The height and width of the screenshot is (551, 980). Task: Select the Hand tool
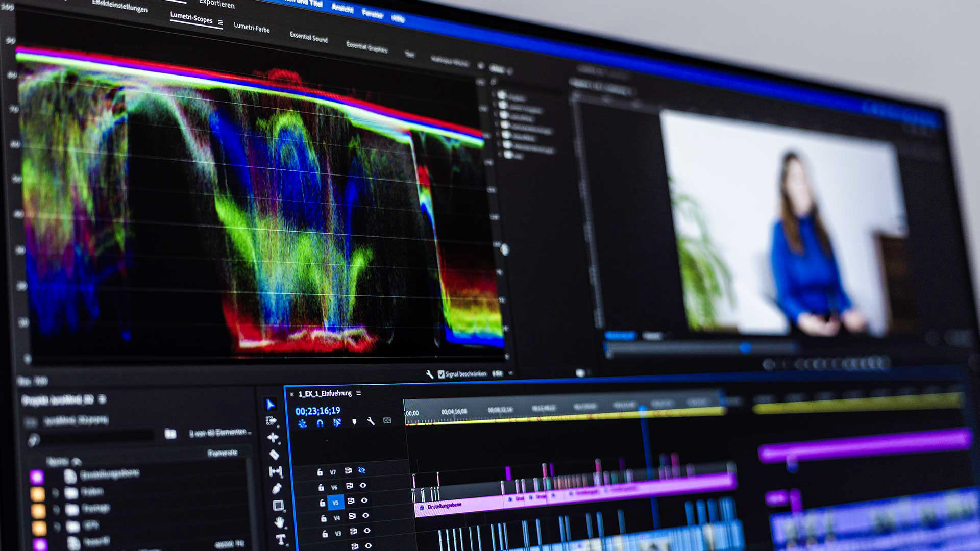tap(279, 522)
